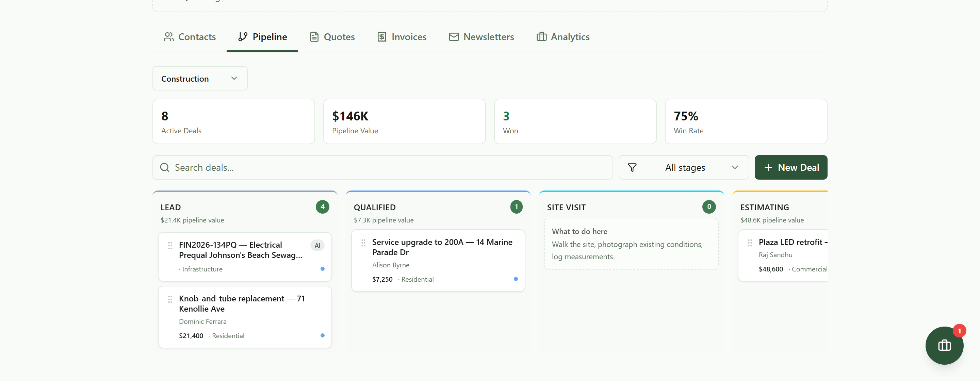Click "$7.3K pipeline value" text
Screen dimensions: 980x381
tap(383, 220)
